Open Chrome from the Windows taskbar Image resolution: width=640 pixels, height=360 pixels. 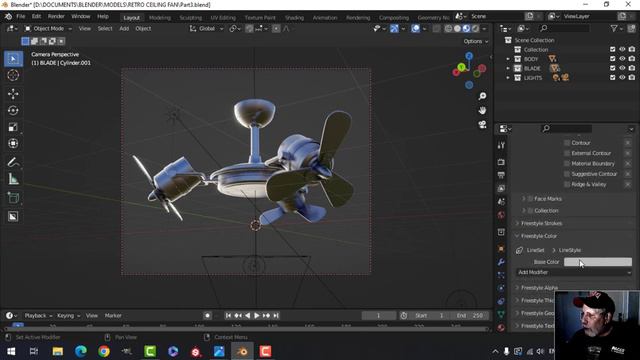pos(104,351)
